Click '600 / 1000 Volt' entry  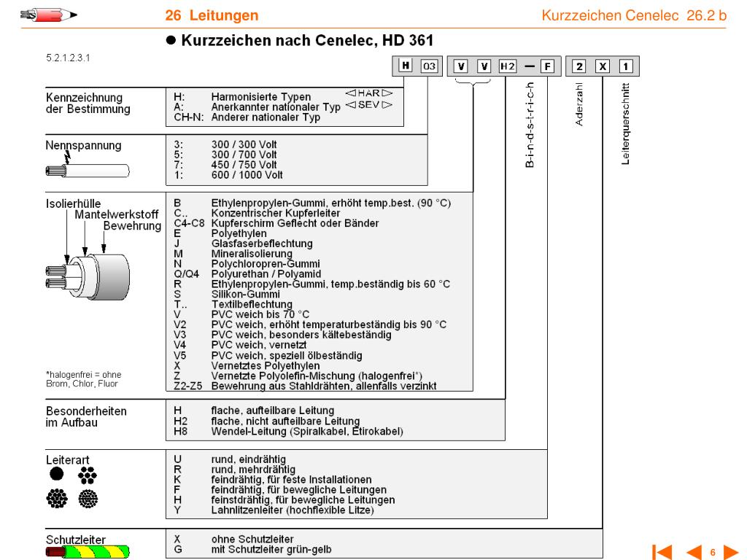point(247,175)
